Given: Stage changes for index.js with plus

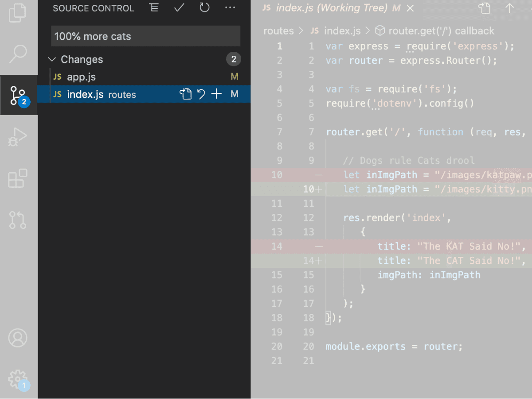Looking at the screenshot, I should tap(216, 94).
